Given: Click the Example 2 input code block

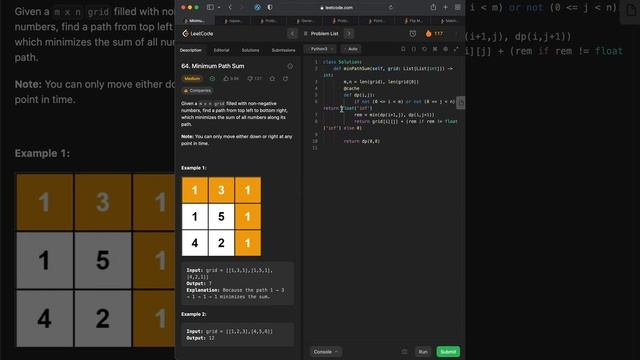Looking at the screenshot, I should pos(238,334).
